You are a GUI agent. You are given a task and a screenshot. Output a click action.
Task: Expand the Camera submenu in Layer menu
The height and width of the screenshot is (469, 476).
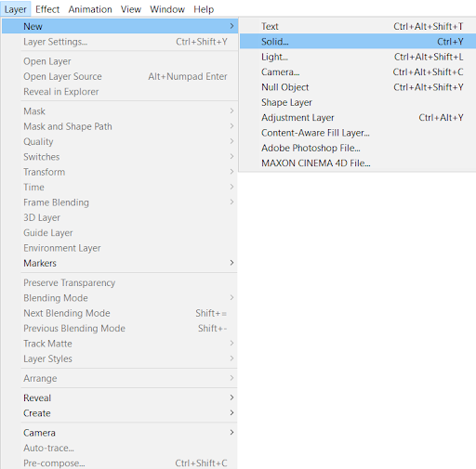click(120, 433)
